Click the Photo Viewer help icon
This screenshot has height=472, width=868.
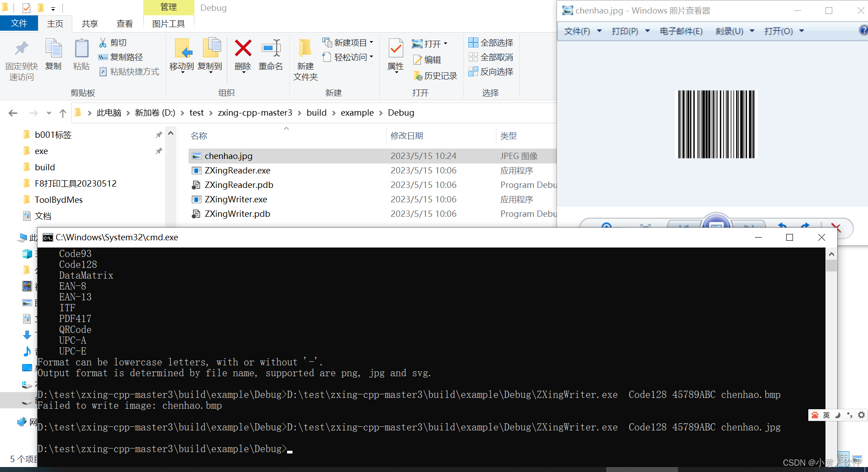[x=863, y=30]
